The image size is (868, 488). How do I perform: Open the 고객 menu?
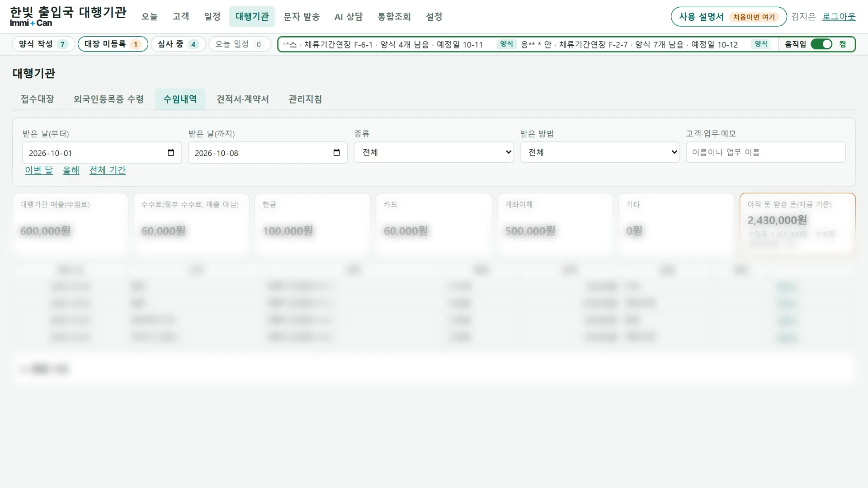pos(181,16)
